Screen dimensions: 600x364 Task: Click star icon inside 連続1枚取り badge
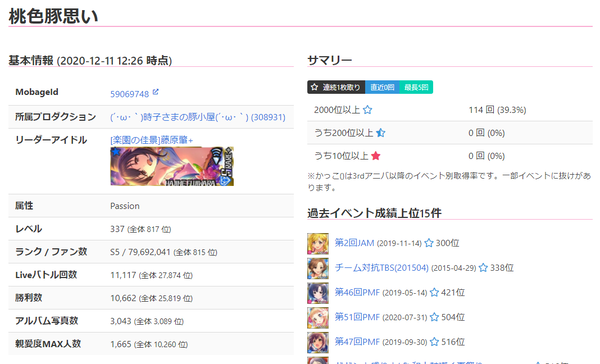coord(315,87)
